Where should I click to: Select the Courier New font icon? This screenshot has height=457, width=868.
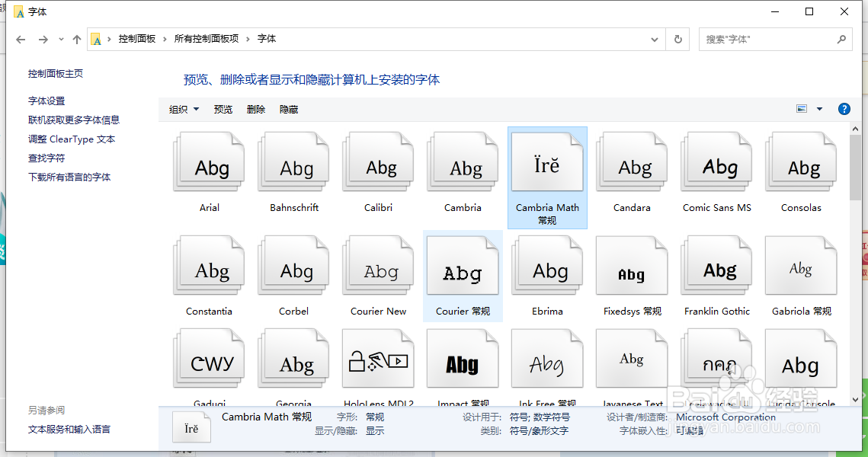(379, 266)
